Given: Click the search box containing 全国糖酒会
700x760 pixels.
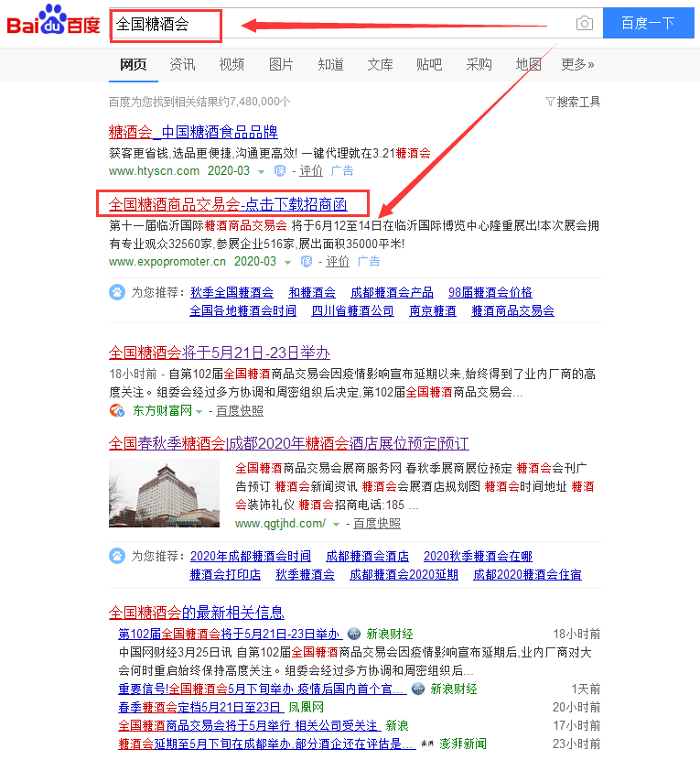Looking at the screenshot, I should 165,25.
